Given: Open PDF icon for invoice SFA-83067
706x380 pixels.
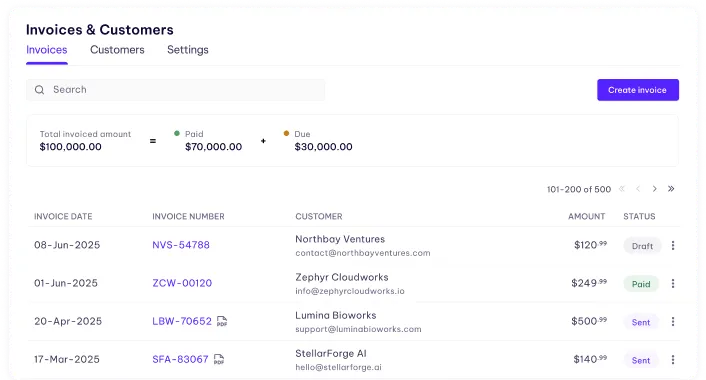Looking at the screenshot, I should point(219,359).
